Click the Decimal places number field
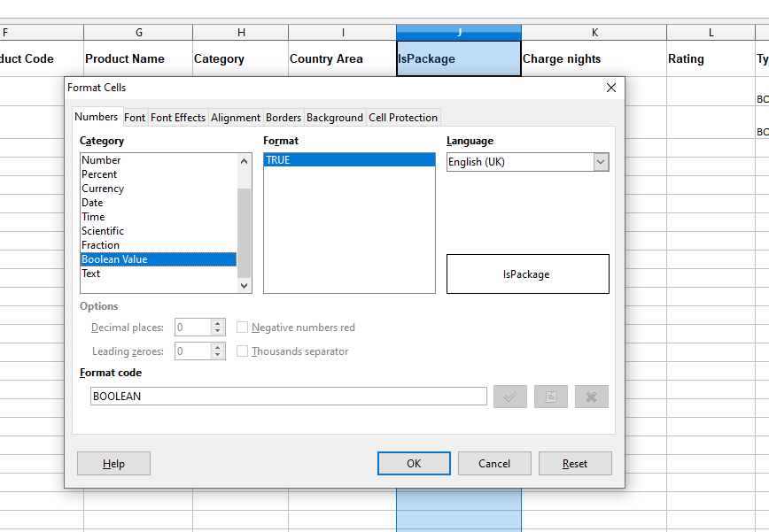The width and height of the screenshot is (769, 532). click(x=193, y=328)
